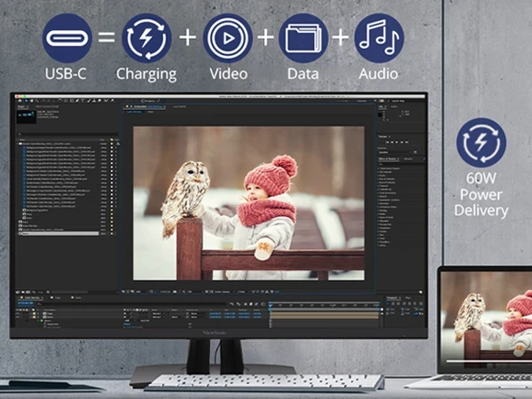Viewport: 532px width, 399px height.
Task: Click the 60W Power Delivery icon
Action: [x=481, y=144]
